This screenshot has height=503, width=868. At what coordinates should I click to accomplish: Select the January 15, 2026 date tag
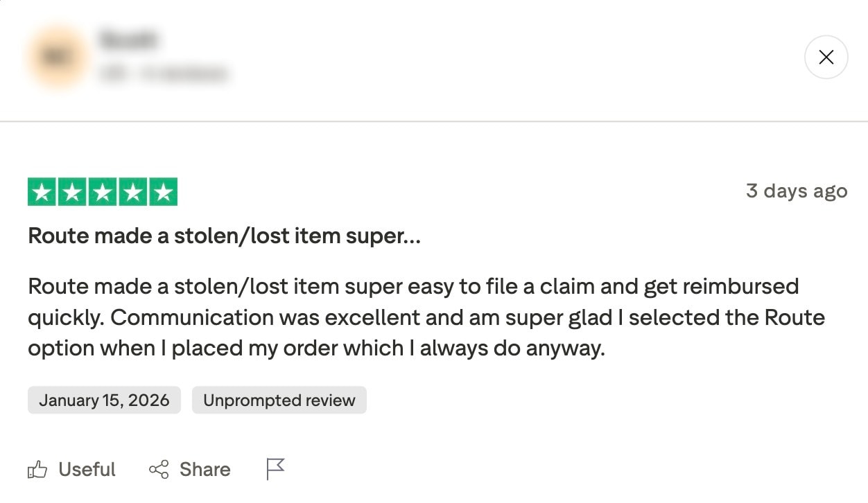[104, 400]
